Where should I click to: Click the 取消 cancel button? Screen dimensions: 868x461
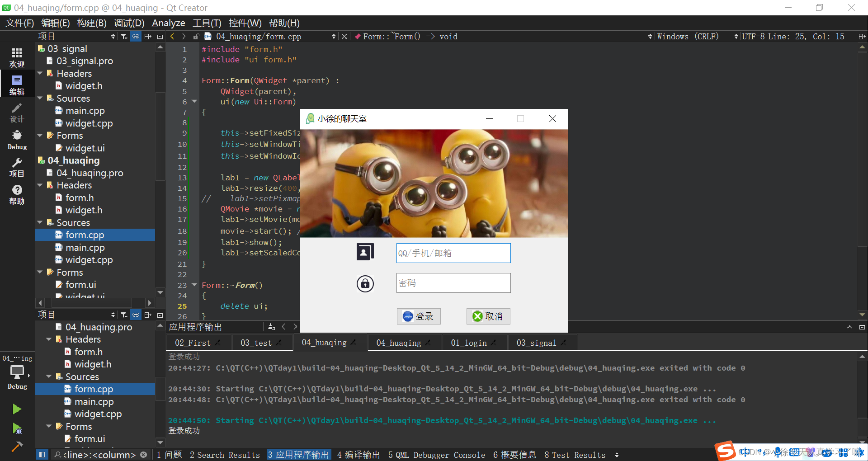click(488, 316)
